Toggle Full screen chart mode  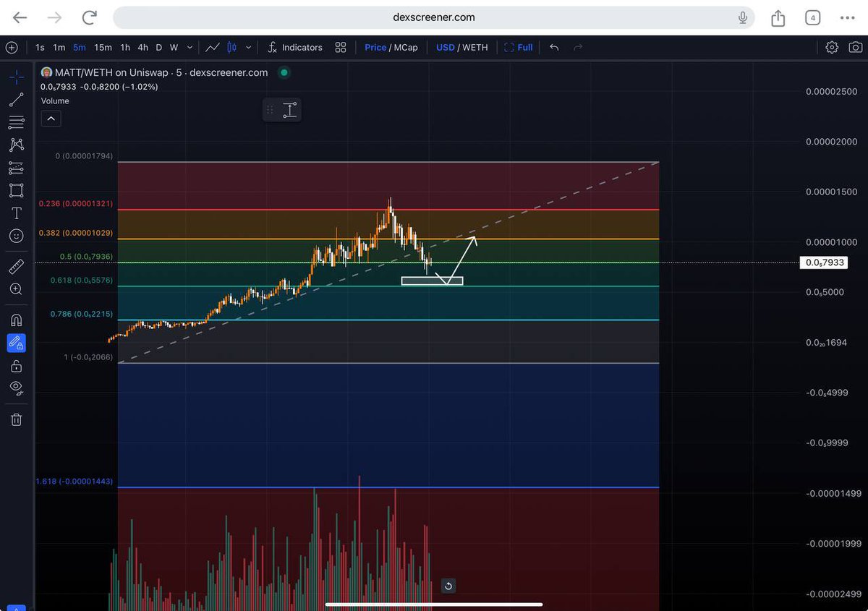tap(518, 48)
